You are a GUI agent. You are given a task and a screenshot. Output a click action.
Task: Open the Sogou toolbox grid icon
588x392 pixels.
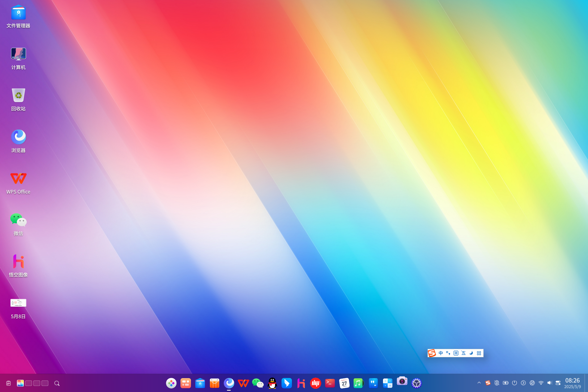[479, 353]
